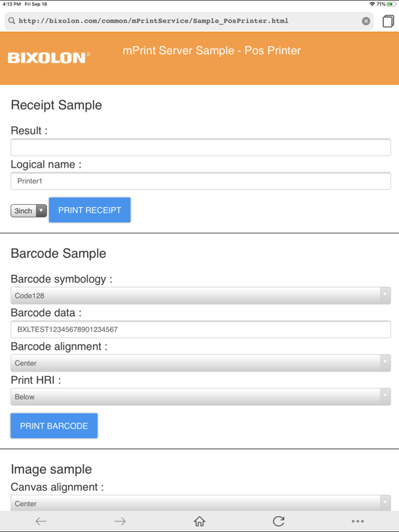Click the PRINT RECEIPT button
Viewport: 399px width, 532px height.
[x=89, y=210]
